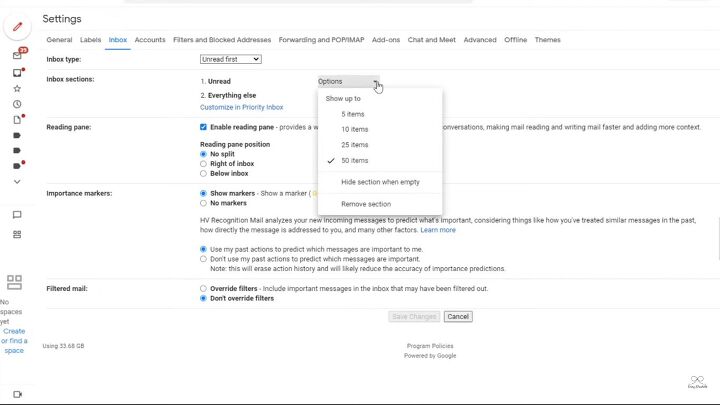
Task: Open the Inbox type dropdown
Action: (231, 59)
